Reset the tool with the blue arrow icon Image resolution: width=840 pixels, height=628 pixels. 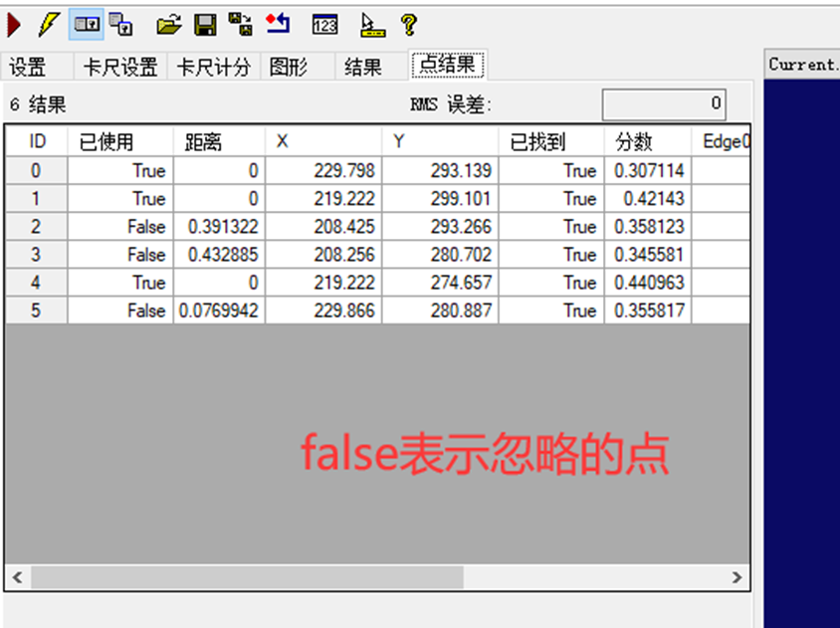(278, 25)
